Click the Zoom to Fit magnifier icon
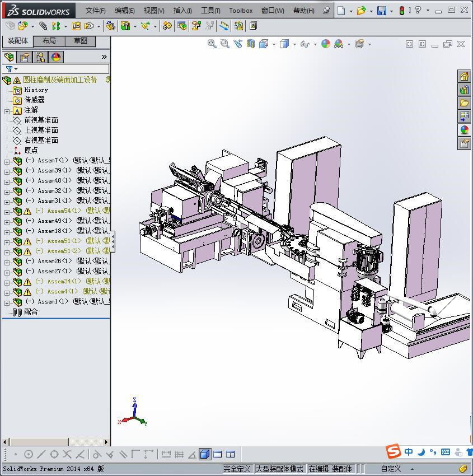473x476 pixels. click(212, 44)
